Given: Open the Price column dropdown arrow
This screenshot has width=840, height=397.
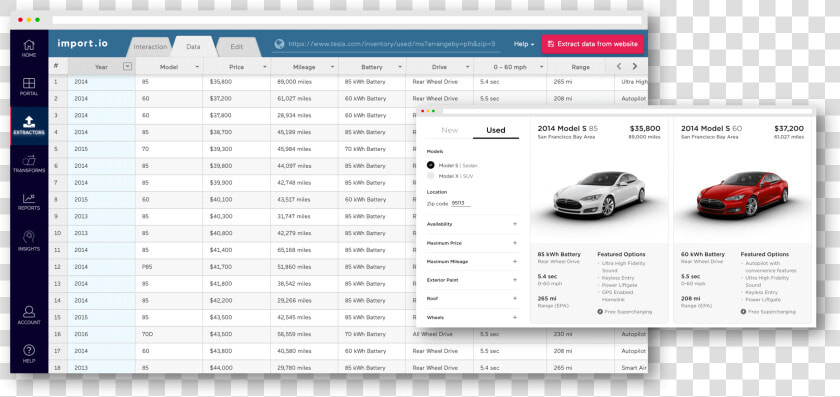Looking at the screenshot, I should tap(265, 67).
